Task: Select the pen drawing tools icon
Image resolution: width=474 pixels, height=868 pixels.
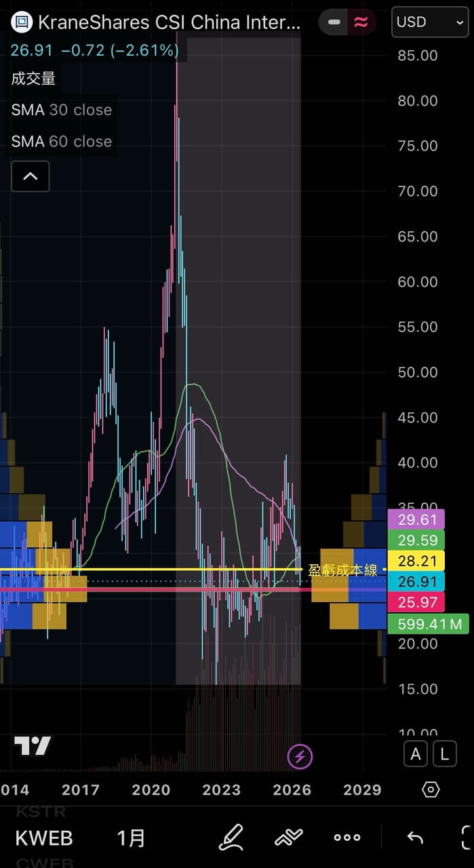Action: pos(231,837)
